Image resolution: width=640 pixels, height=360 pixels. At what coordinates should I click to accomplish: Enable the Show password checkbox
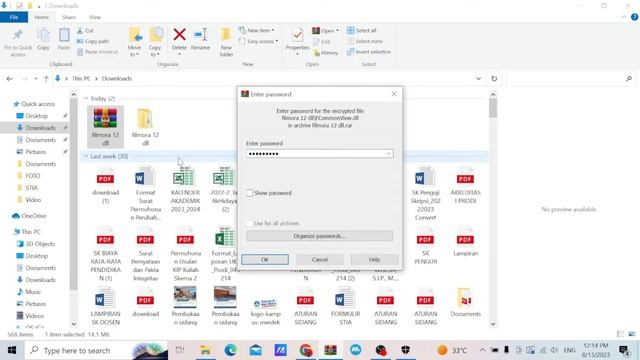tap(249, 193)
